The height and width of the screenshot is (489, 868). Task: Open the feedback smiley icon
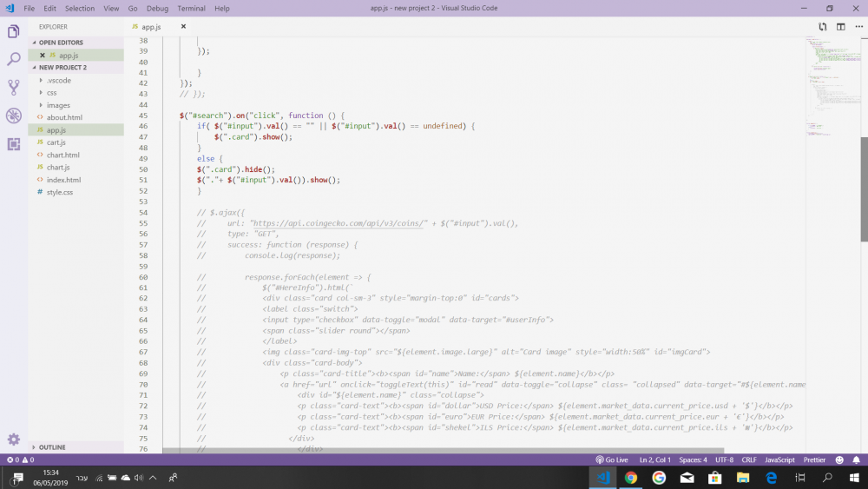coord(839,459)
